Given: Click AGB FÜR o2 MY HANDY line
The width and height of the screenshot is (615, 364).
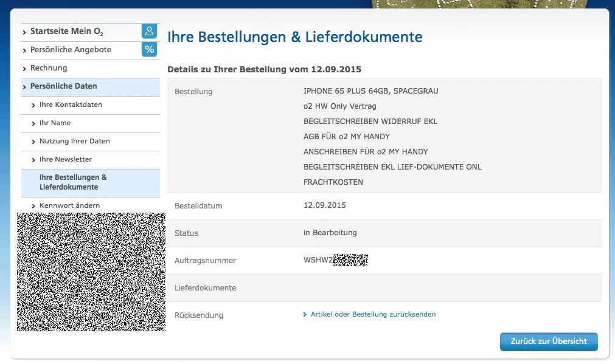Looking at the screenshot, I should [x=347, y=136].
